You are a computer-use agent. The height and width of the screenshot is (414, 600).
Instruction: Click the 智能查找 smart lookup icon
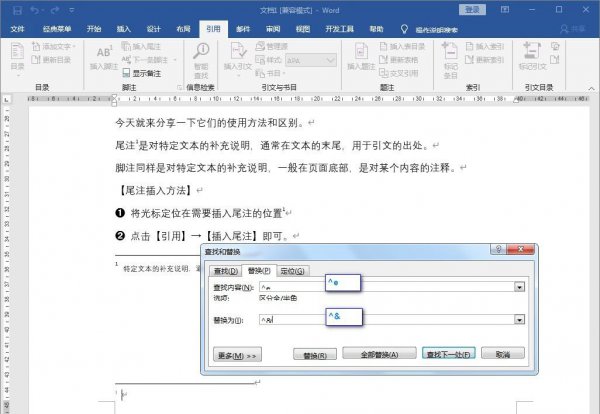coord(199,56)
